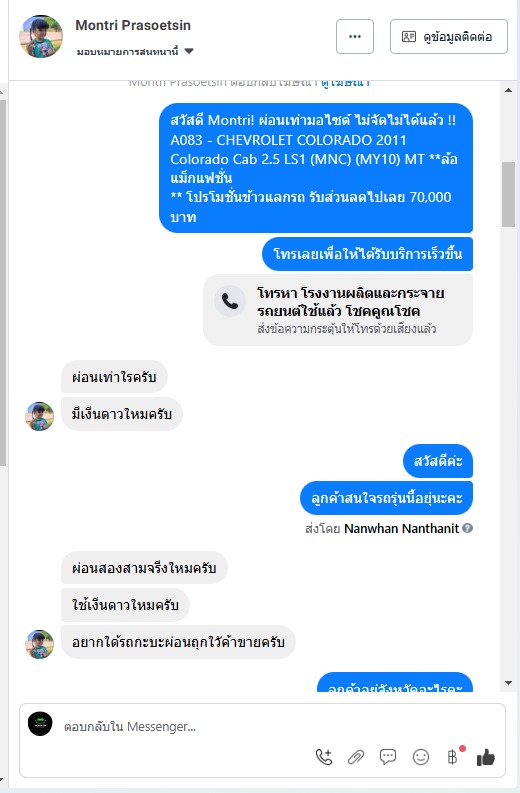Click customer avatar beside มีเงินดาวใหมครับ message
The width and height of the screenshot is (520, 793).
point(39,416)
